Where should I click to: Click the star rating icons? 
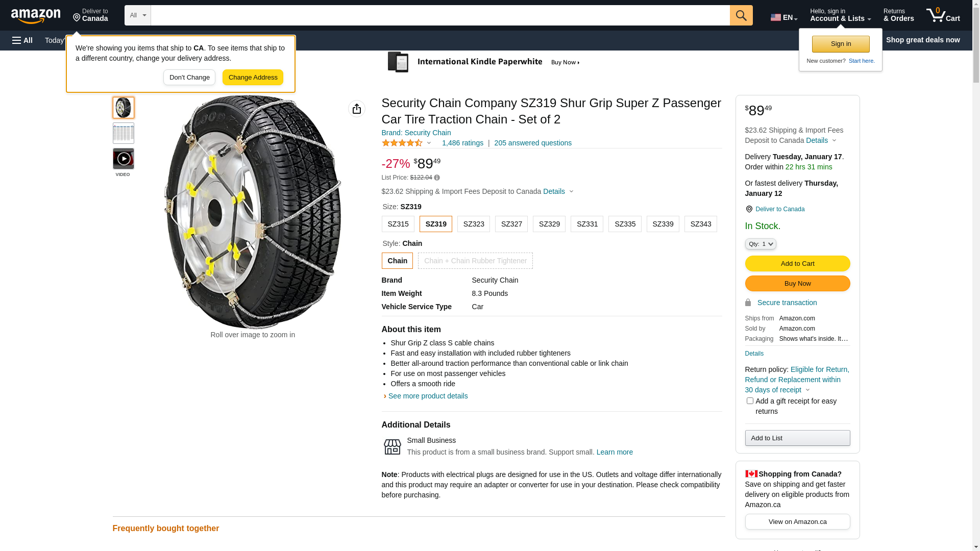(x=402, y=143)
